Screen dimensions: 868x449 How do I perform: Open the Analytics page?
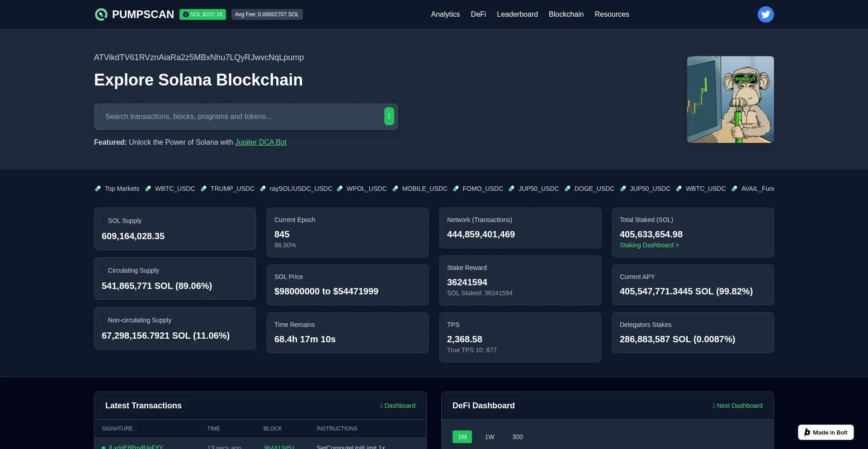tap(445, 14)
